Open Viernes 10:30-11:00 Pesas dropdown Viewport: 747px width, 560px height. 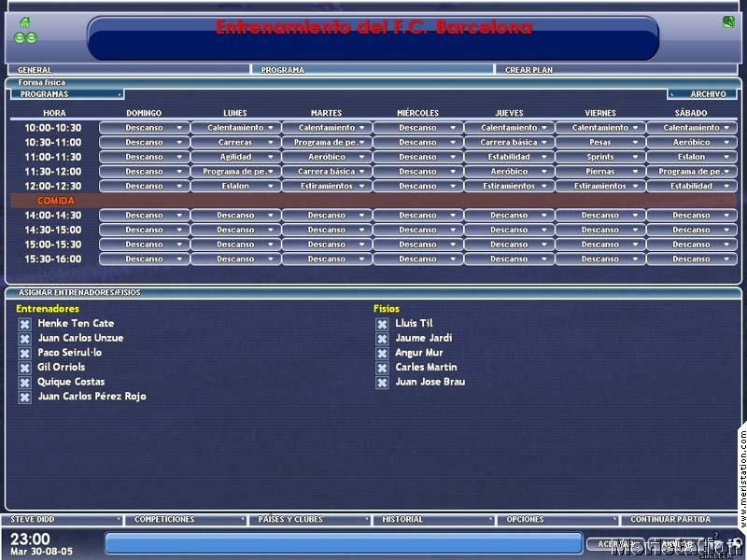[x=600, y=143]
